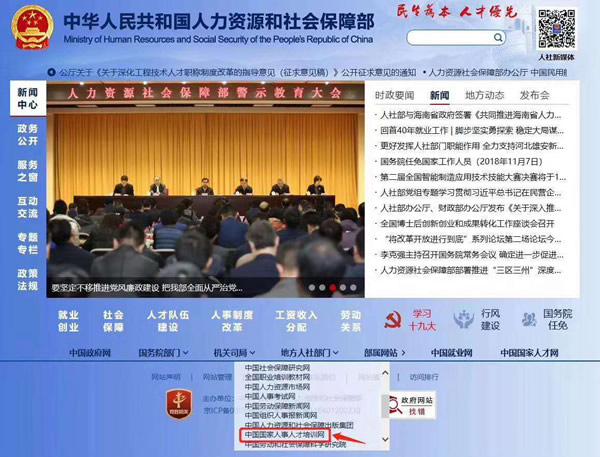Click the conference photo slideshow image
This screenshot has height=457, width=600.
pos(205,189)
